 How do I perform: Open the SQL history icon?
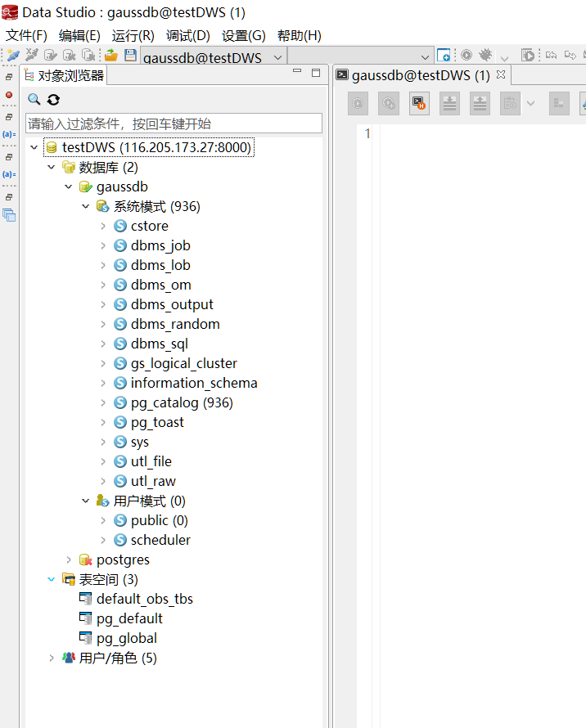[x=419, y=103]
